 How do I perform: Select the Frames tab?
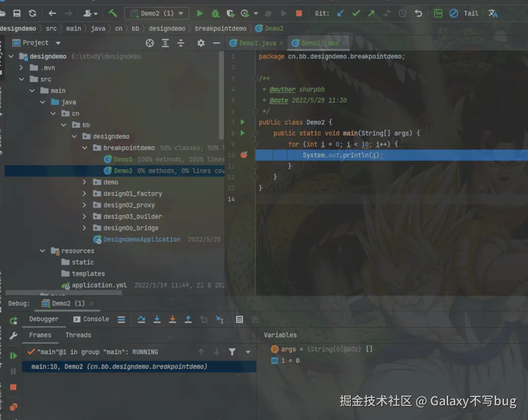tap(40, 335)
